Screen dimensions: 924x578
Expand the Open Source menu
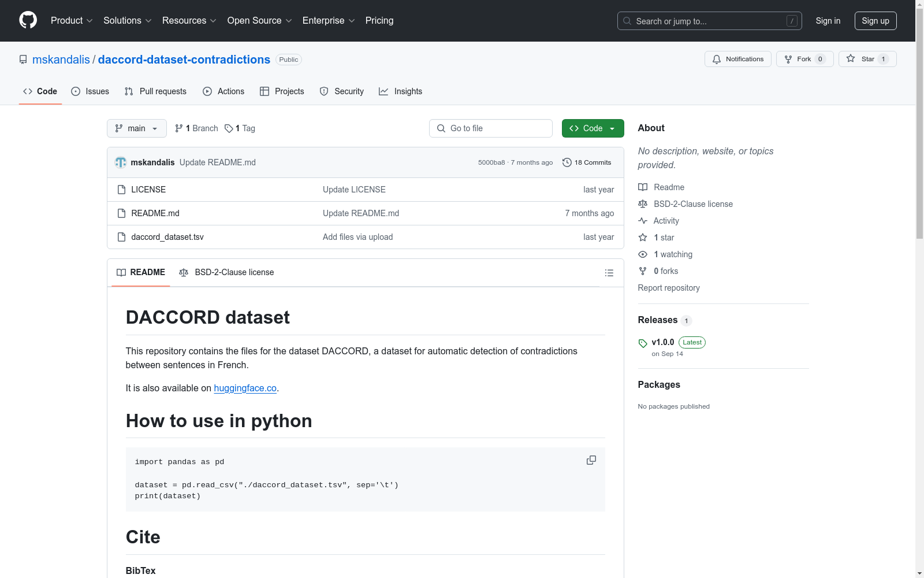point(260,20)
